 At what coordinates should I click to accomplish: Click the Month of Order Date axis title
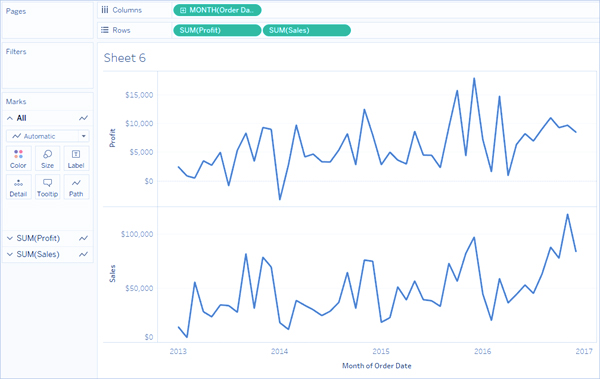(x=377, y=366)
